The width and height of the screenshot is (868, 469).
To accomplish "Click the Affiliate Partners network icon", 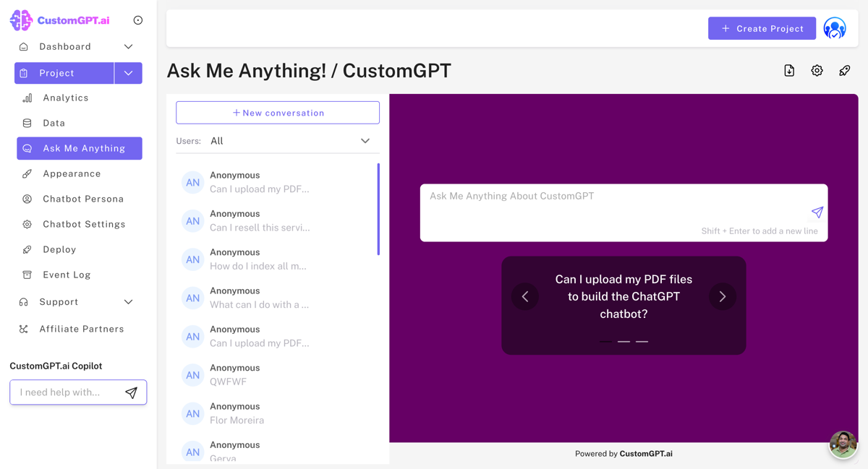I will (24, 329).
